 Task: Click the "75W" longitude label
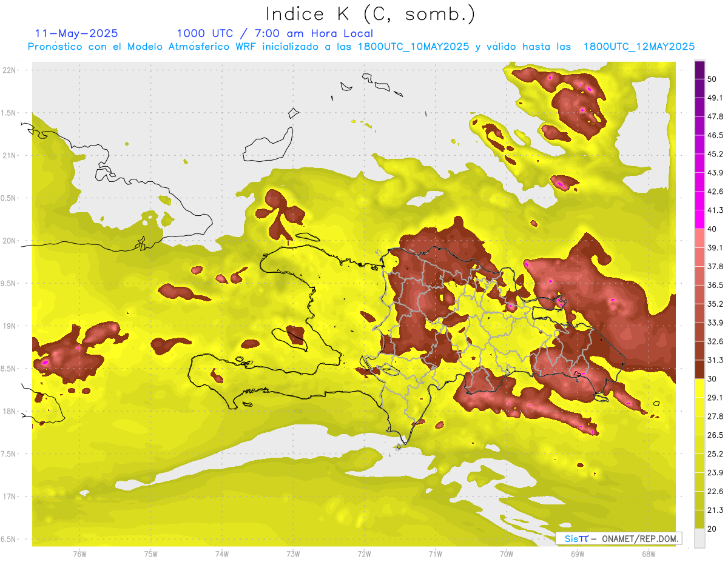(x=150, y=554)
